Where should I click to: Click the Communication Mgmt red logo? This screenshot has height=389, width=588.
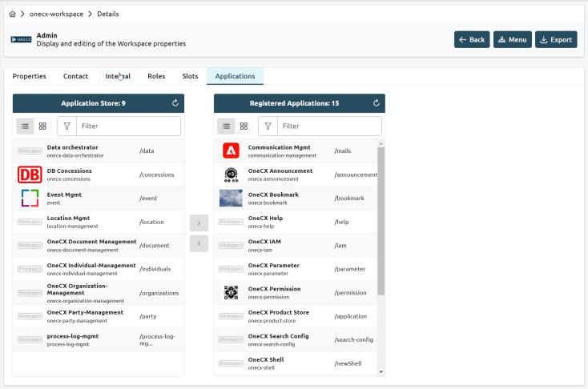pos(231,150)
